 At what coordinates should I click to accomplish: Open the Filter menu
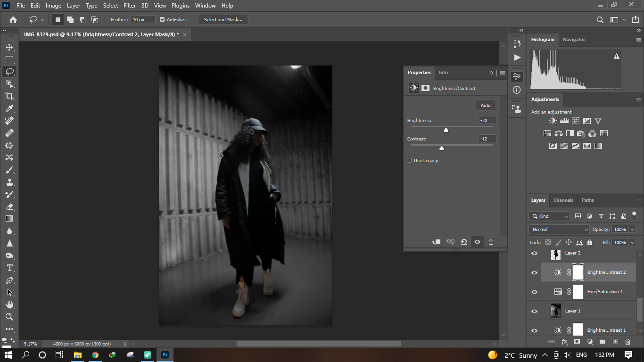[130, 6]
